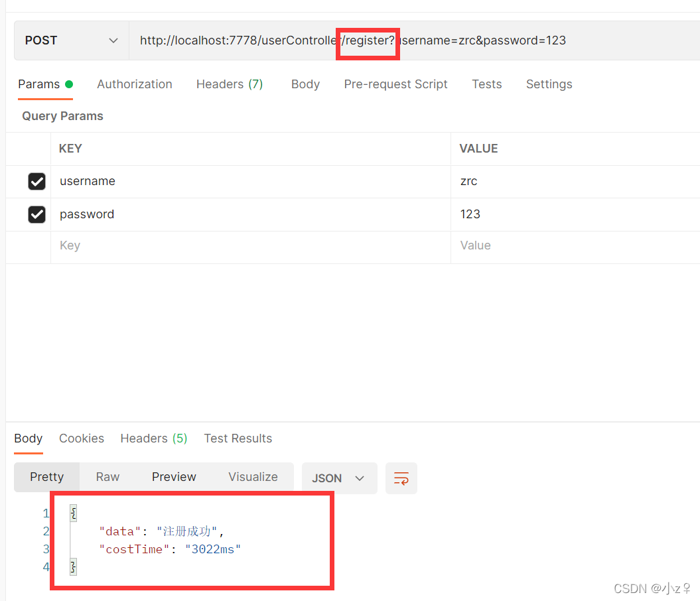Open the Settings tab
Viewport: 700px width, 601px height.
pyautogui.click(x=549, y=84)
